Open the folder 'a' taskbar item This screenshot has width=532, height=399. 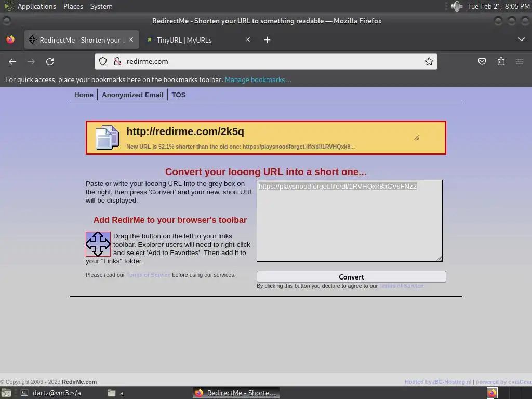click(116, 393)
